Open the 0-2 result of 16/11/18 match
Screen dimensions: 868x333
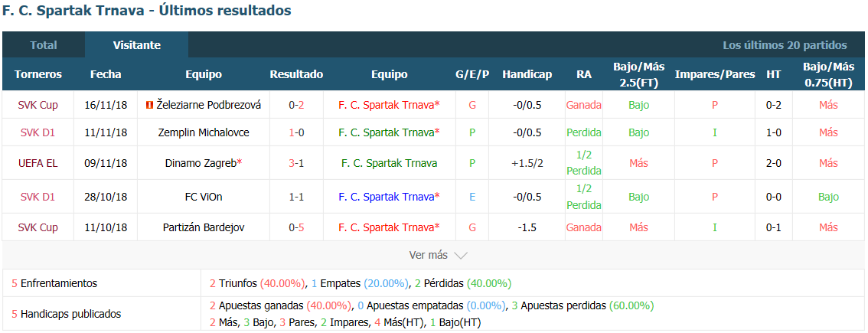click(296, 105)
